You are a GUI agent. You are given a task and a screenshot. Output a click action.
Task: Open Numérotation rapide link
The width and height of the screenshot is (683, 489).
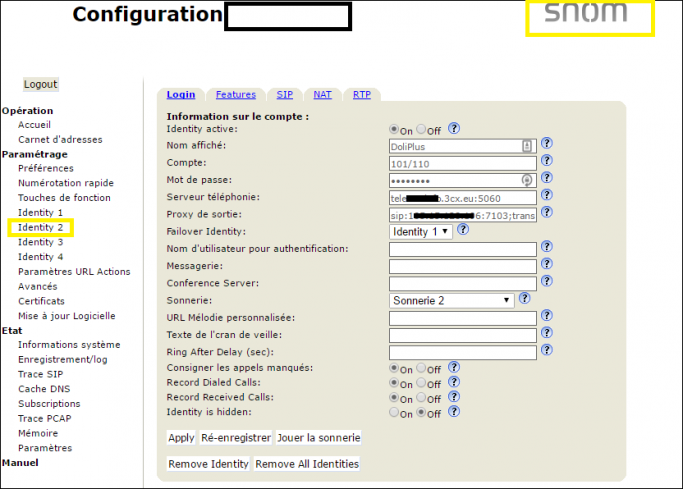66,183
